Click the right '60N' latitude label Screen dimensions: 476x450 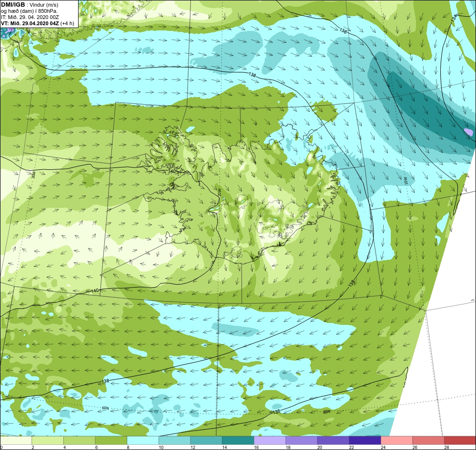click(x=327, y=412)
